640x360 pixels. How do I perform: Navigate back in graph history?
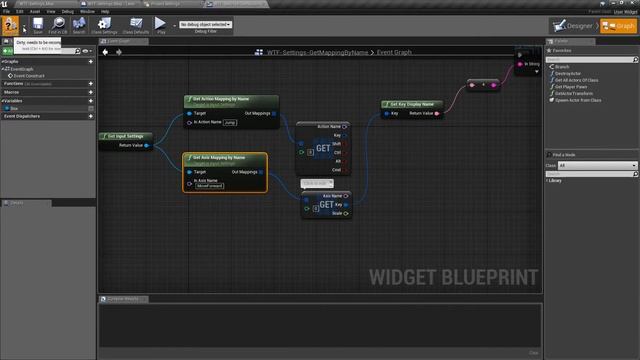(x=105, y=52)
